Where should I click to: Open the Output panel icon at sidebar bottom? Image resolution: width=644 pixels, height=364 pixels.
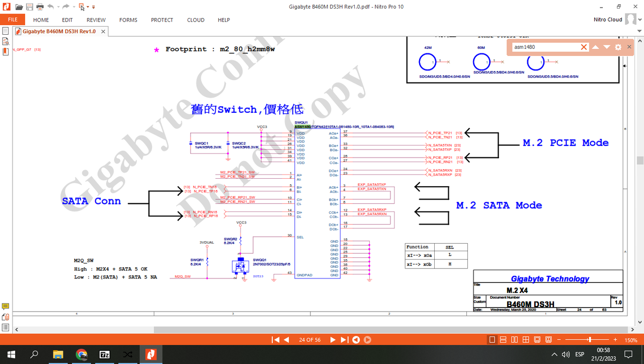6,327
